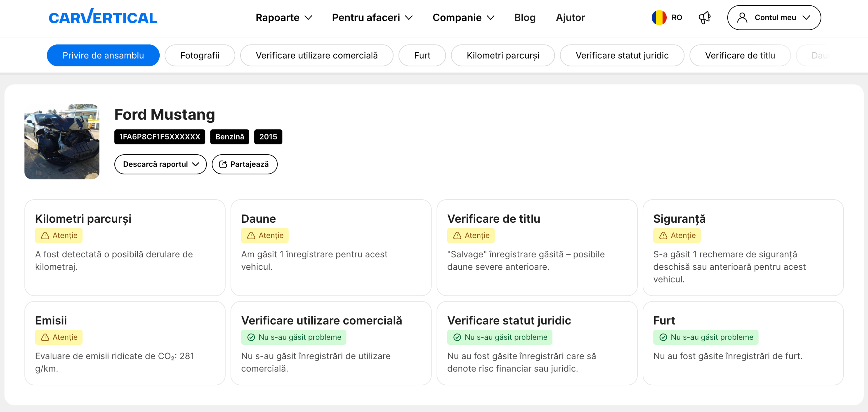Select the Kilometri parcurși tab
Image resolution: width=868 pixels, height=412 pixels.
pyautogui.click(x=502, y=56)
